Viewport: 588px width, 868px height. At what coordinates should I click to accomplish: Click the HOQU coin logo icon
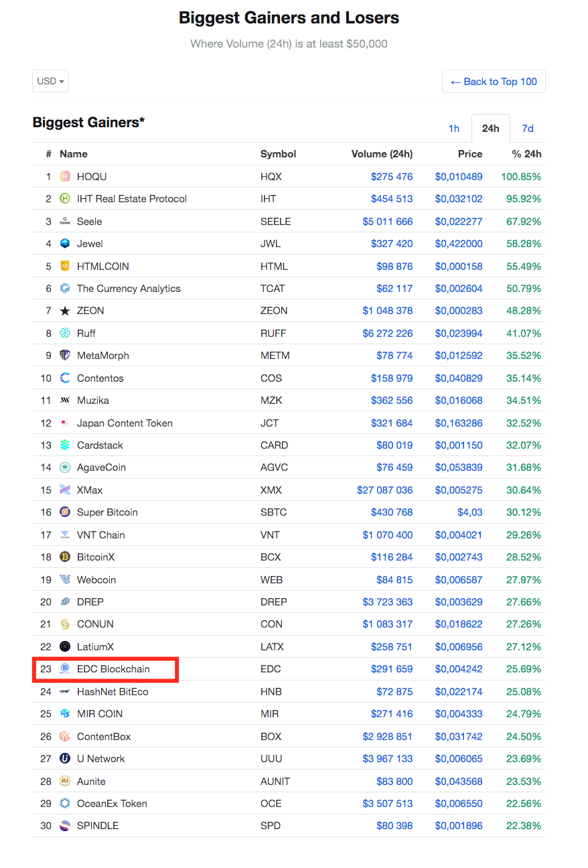(x=65, y=177)
